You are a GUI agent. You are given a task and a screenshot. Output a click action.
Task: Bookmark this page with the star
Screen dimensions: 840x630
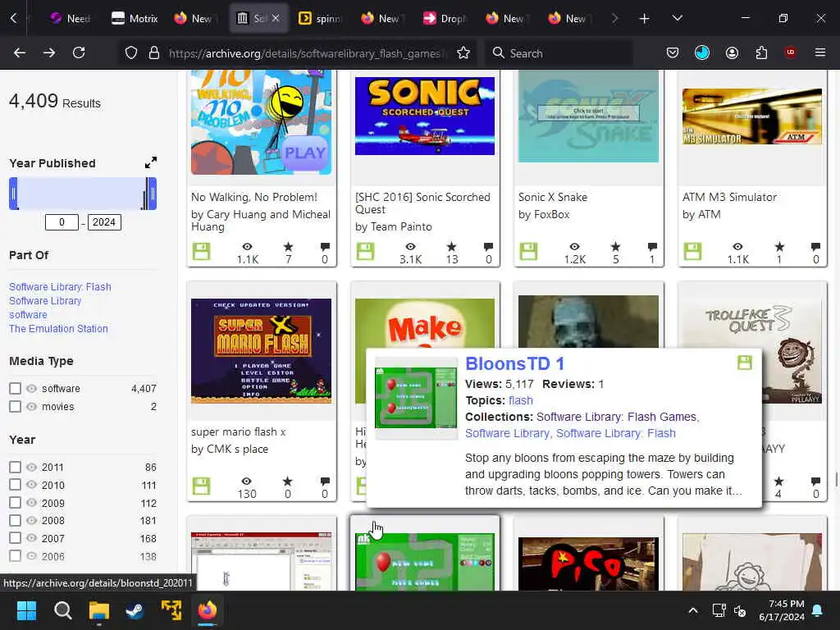pos(463,53)
